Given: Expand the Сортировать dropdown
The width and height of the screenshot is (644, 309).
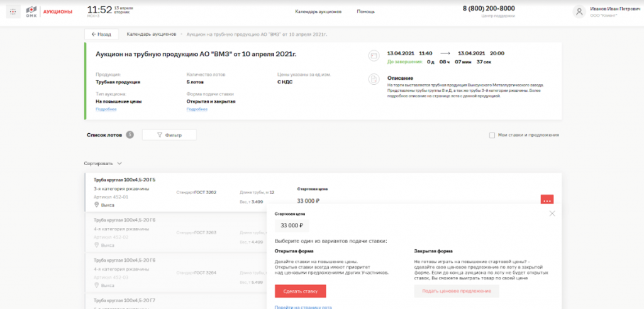Looking at the screenshot, I should coord(103,163).
